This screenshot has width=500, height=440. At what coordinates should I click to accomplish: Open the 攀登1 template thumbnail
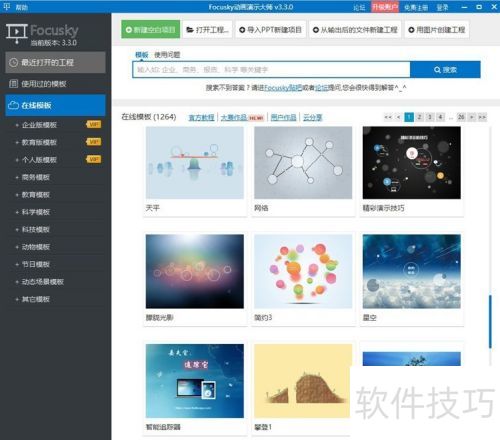pos(303,381)
